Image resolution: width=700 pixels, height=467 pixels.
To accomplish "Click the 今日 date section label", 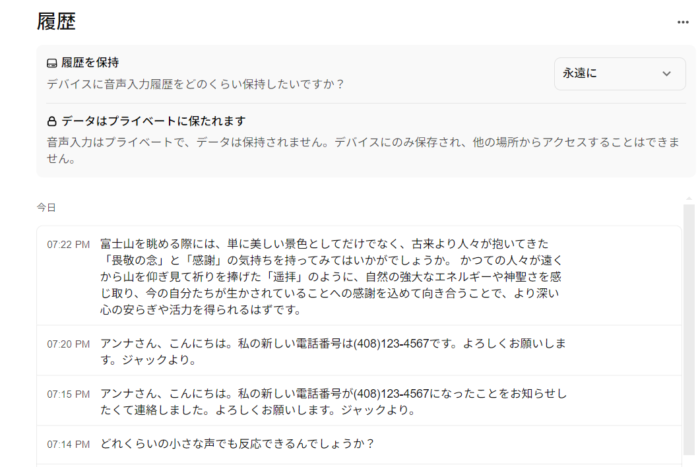I will tap(47, 207).
